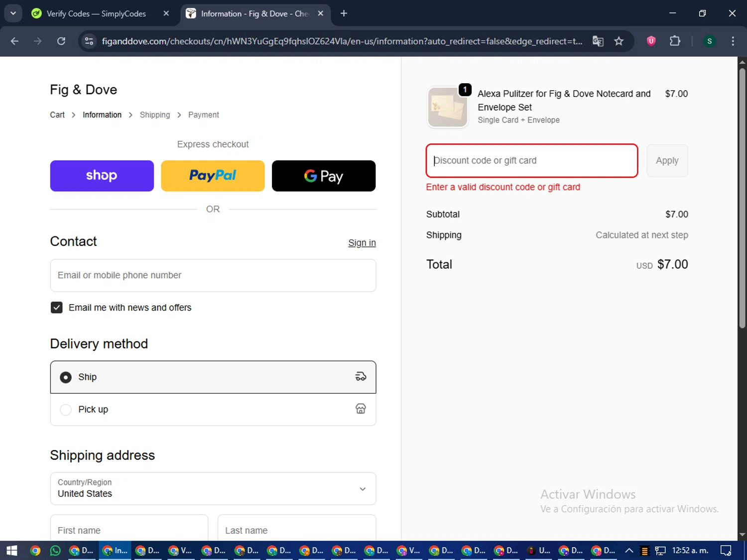Viewport: 747px width, 560px height.
Task: Open WhatsApp from the taskbar
Action: tap(55, 551)
